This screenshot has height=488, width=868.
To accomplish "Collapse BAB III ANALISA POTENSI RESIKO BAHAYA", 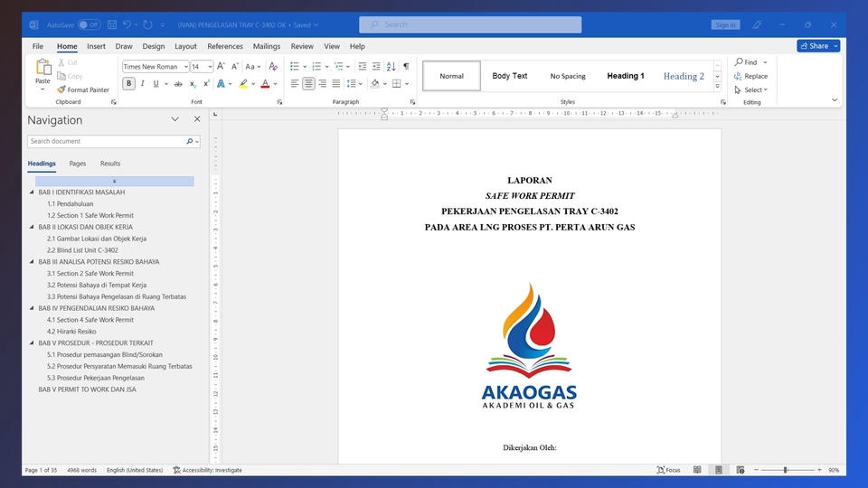I will [32, 262].
